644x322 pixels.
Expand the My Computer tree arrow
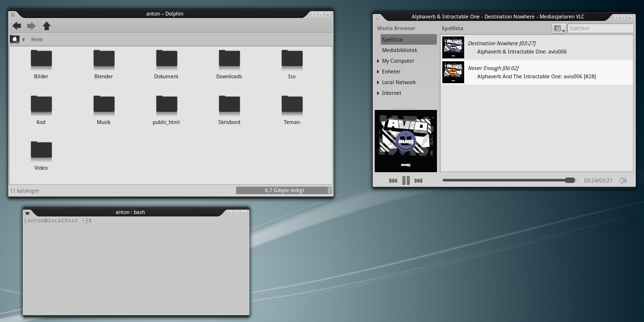378,61
